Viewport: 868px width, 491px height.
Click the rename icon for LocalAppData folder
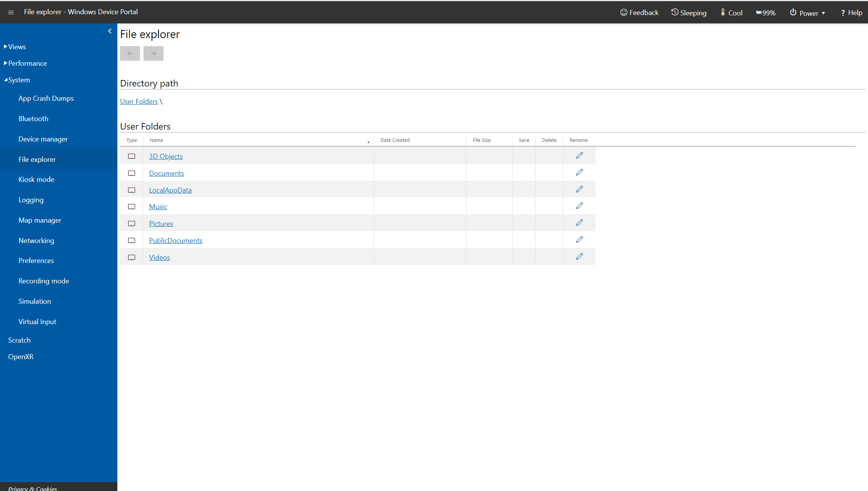tap(579, 189)
